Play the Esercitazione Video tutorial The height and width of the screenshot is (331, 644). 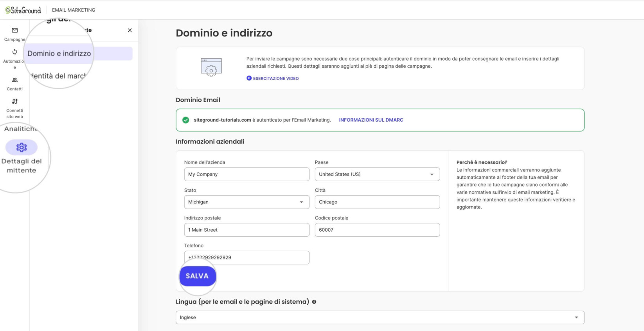tap(273, 78)
